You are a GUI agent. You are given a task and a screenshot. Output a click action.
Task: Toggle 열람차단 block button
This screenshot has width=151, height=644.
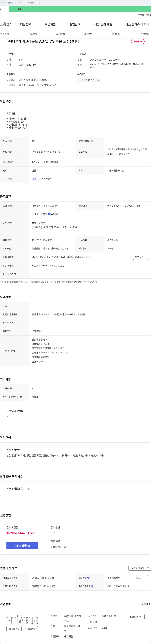(x=30, y=629)
